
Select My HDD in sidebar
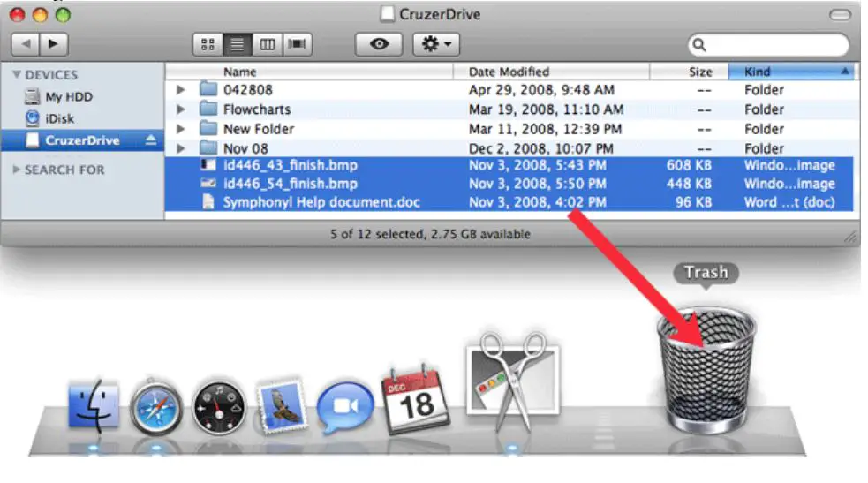coord(58,97)
